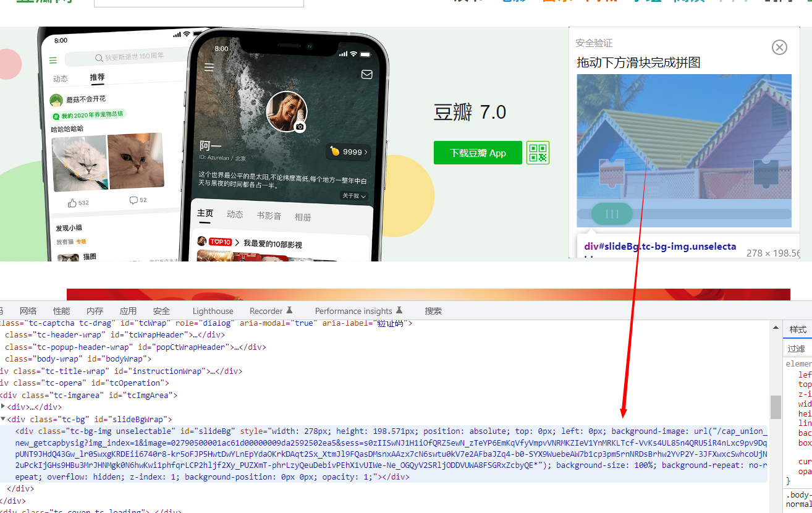
Task: Click the green captcha slider handle
Action: click(612, 214)
